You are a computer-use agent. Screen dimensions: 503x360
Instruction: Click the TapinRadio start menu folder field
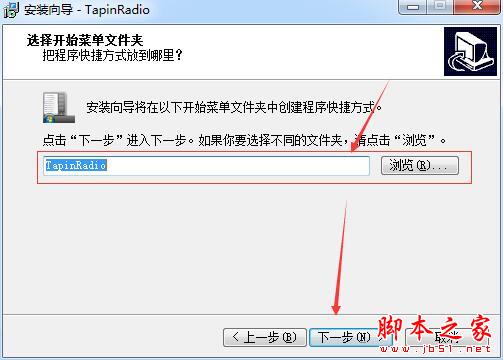click(206, 166)
